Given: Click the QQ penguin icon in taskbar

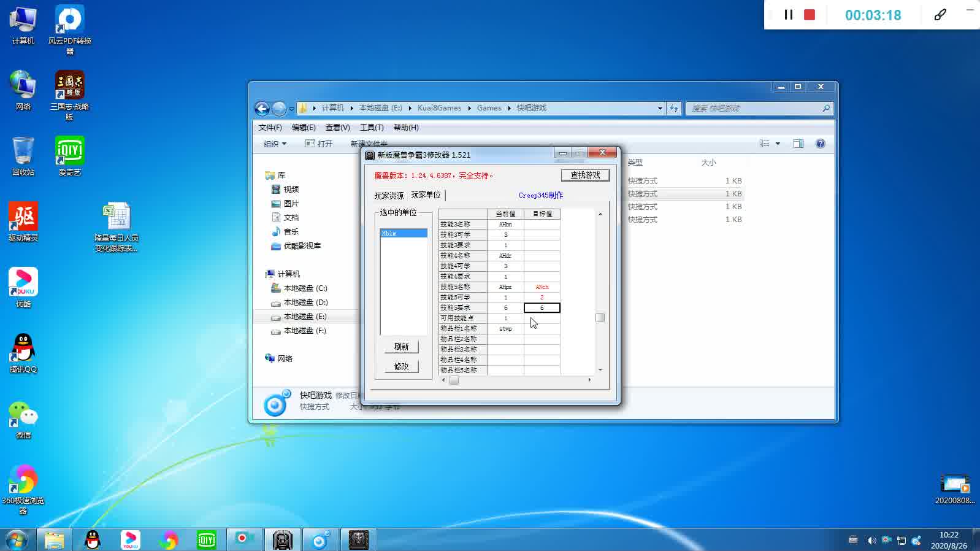Looking at the screenshot, I should pos(92,540).
